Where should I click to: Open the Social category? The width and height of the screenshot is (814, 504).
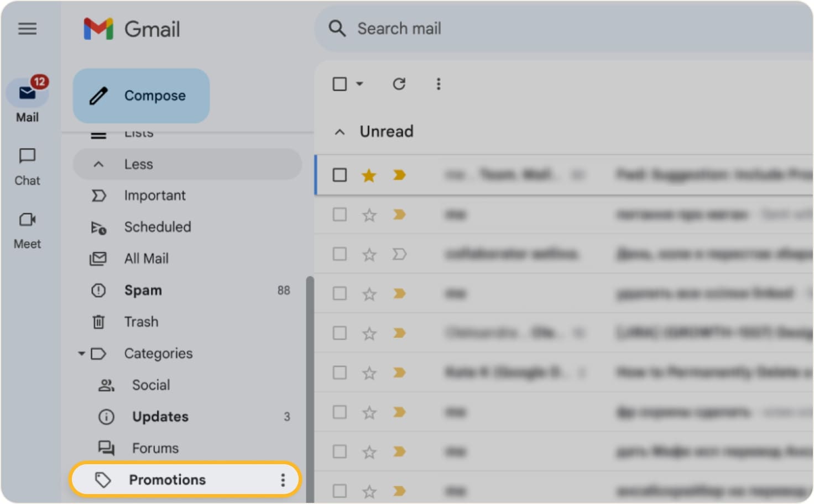tap(150, 385)
